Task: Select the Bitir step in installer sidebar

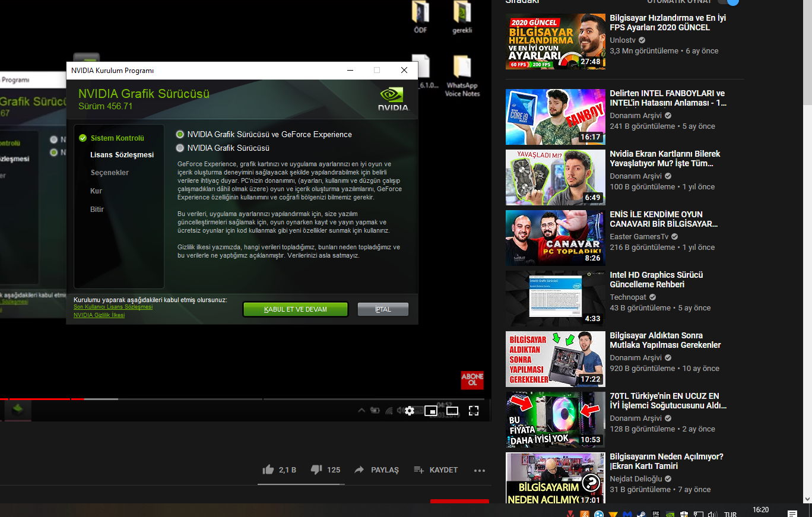Action: (97, 210)
